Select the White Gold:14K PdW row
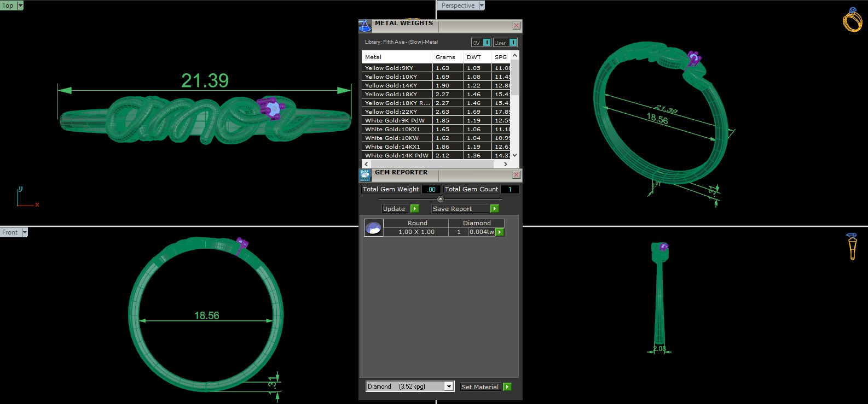 click(436, 155)
